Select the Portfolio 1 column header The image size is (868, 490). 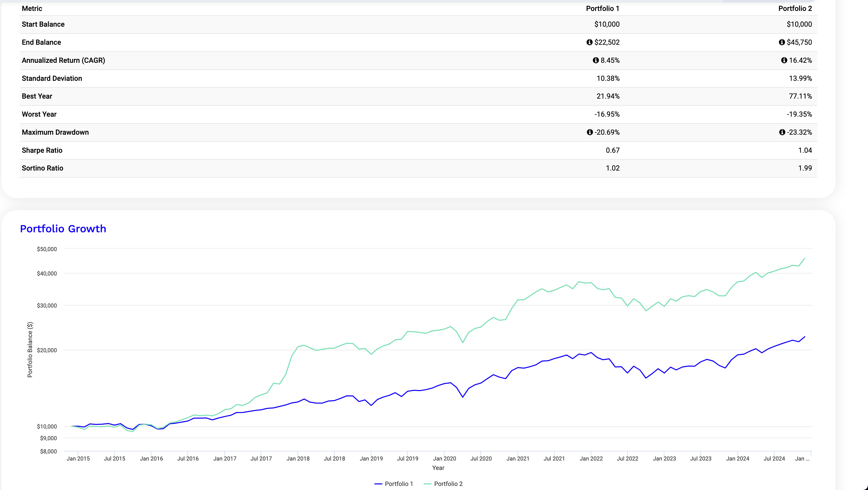coord(602,8)
